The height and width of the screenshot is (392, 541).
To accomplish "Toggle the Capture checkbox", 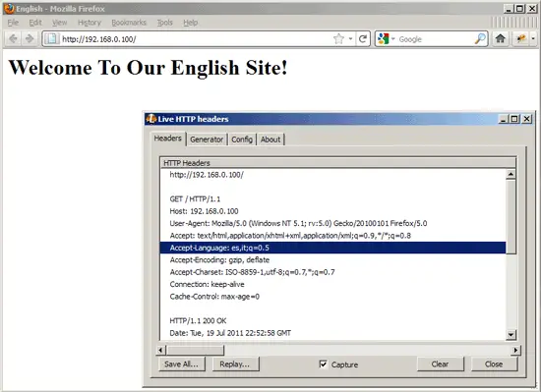I will tap(323, 364).
